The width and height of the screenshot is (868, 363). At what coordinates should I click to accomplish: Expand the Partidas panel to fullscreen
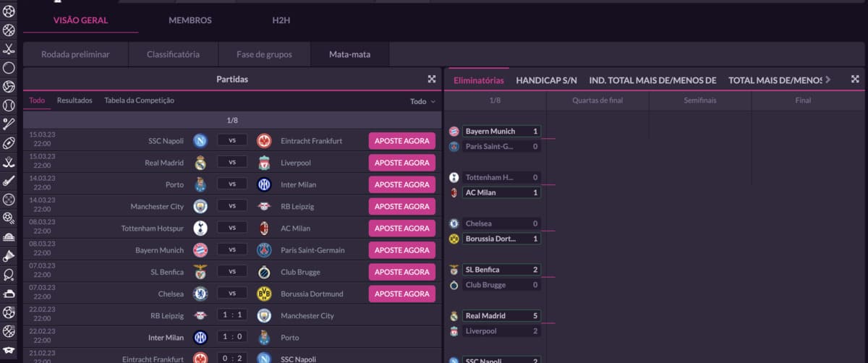432,80
